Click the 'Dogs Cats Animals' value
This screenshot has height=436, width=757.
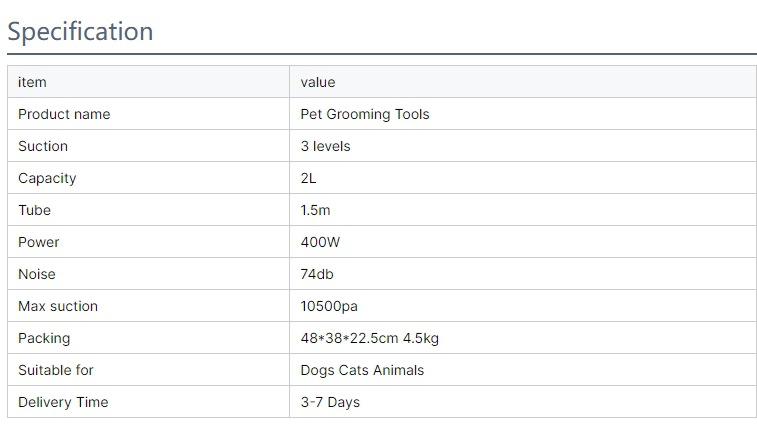coord(362,370)
